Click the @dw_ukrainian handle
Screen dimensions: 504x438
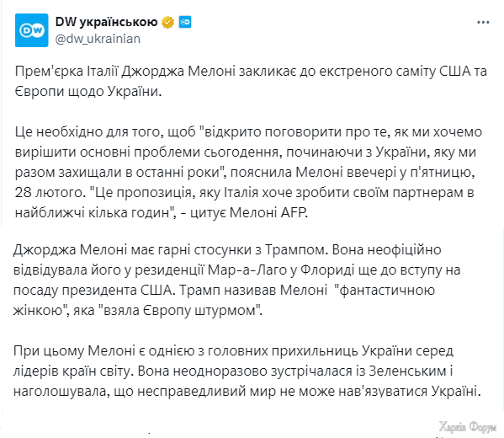(98, 39)
